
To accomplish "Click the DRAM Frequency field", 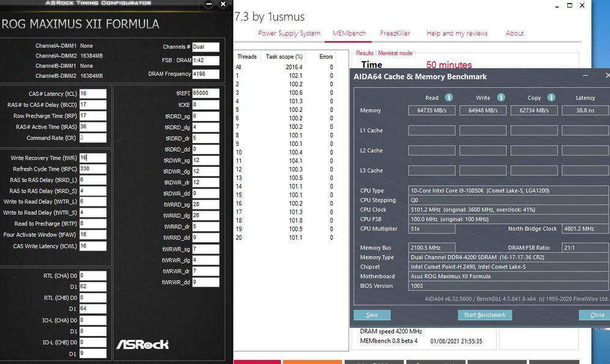I will click(206, 74).
